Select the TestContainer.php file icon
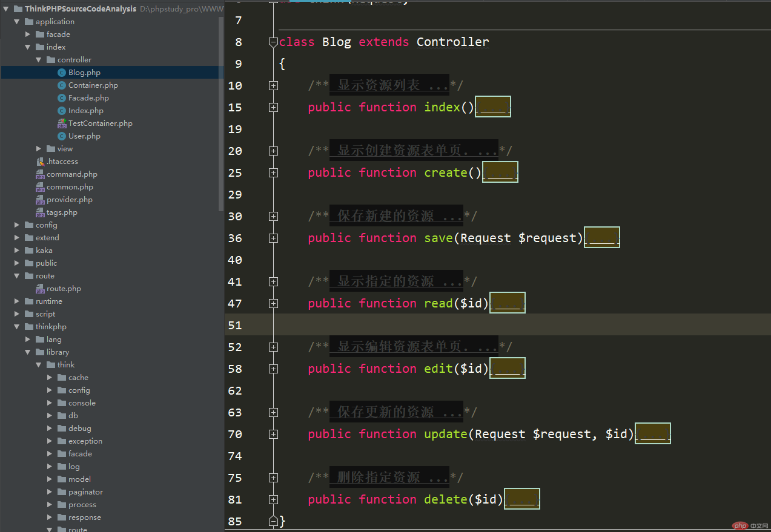The height and width of the screenshot is (532, 771). [62, 123]
